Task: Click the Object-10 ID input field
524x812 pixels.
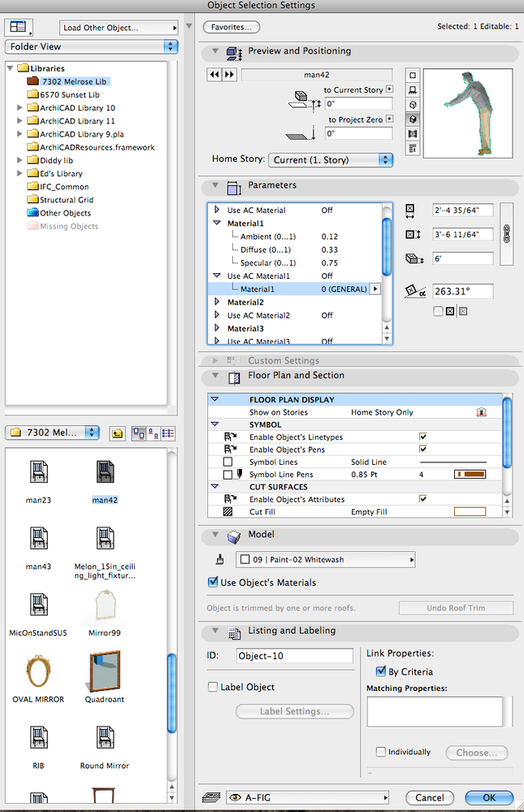Action: [295, 656]
